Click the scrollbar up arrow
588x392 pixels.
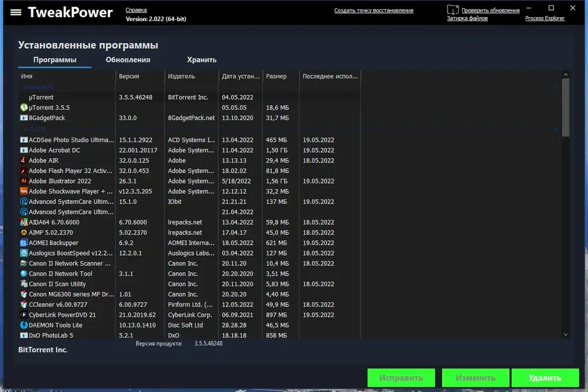[x=566, y=75]
